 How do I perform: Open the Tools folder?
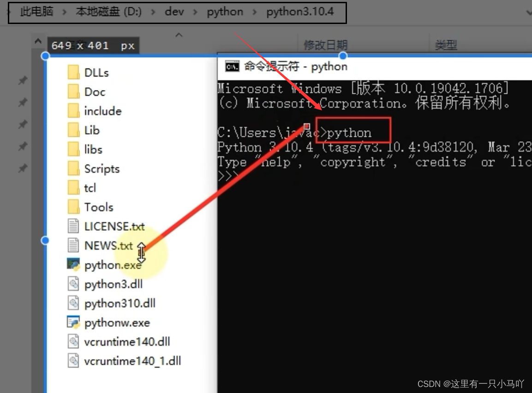pyautogui.click(x=99, y=206)
